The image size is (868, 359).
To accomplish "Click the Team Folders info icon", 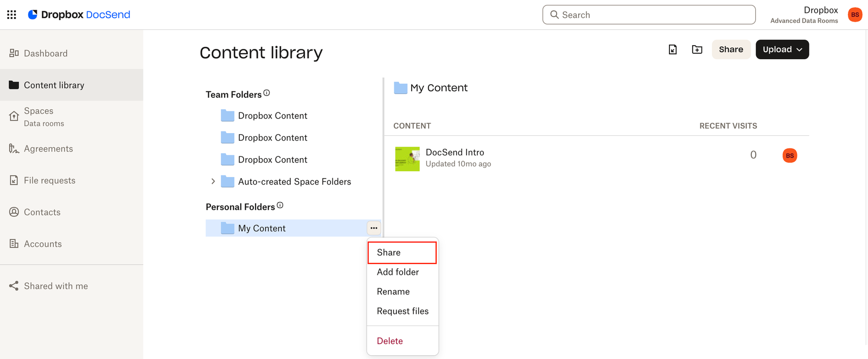I will 266,93.
